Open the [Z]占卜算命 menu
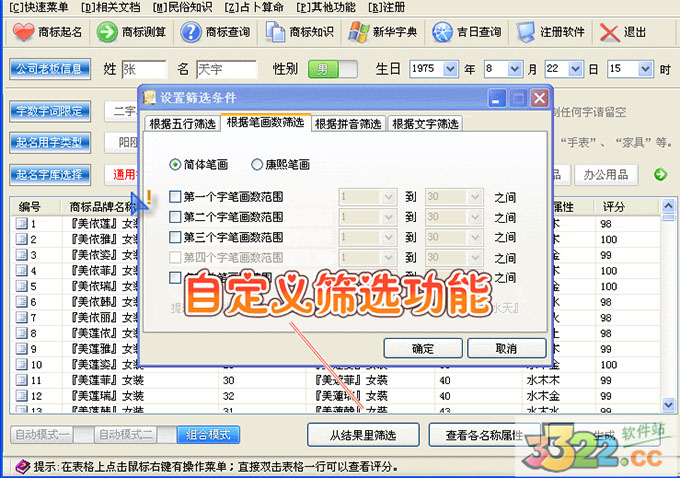The image size is (680, 478). coord(254,7)
